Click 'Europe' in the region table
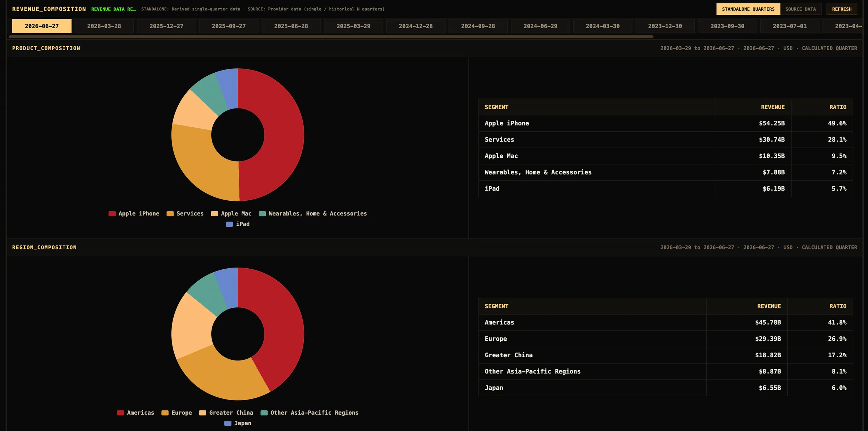 click(495, 339)
